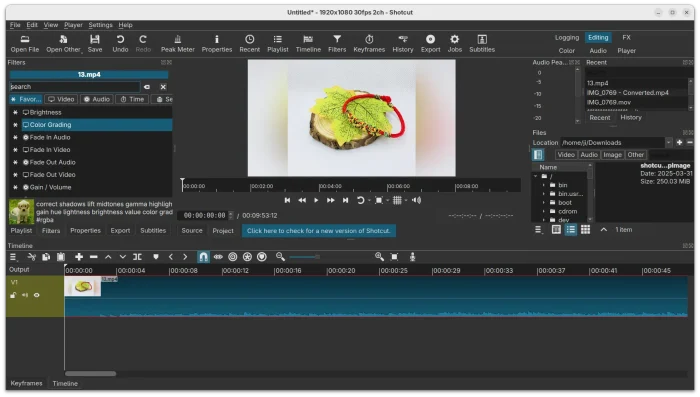The image size is (700, 397).
Task: Show the Timeline panel from the toolbar
Action: [308, 44]
